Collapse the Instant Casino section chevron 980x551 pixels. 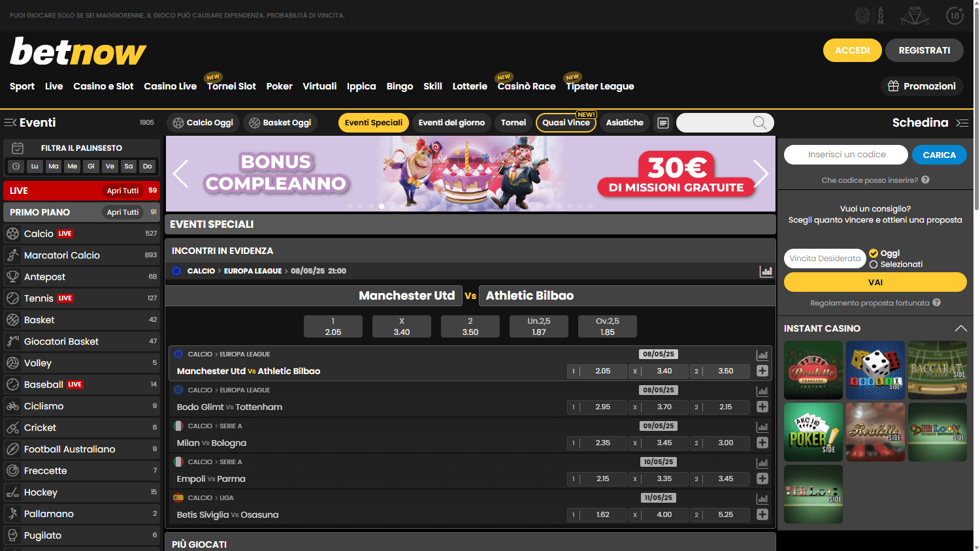point(960,328)
